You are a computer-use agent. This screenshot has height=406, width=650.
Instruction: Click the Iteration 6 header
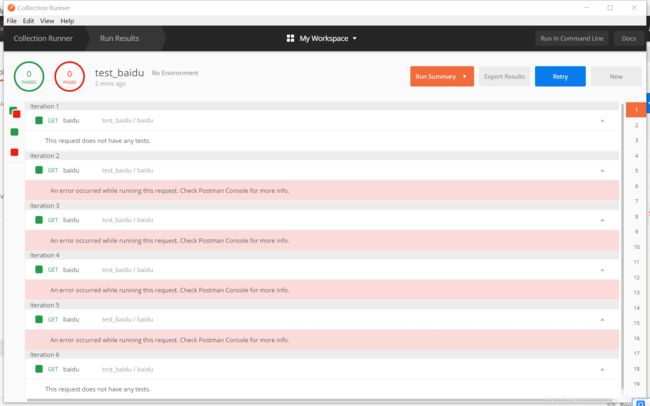pos(322,355)
